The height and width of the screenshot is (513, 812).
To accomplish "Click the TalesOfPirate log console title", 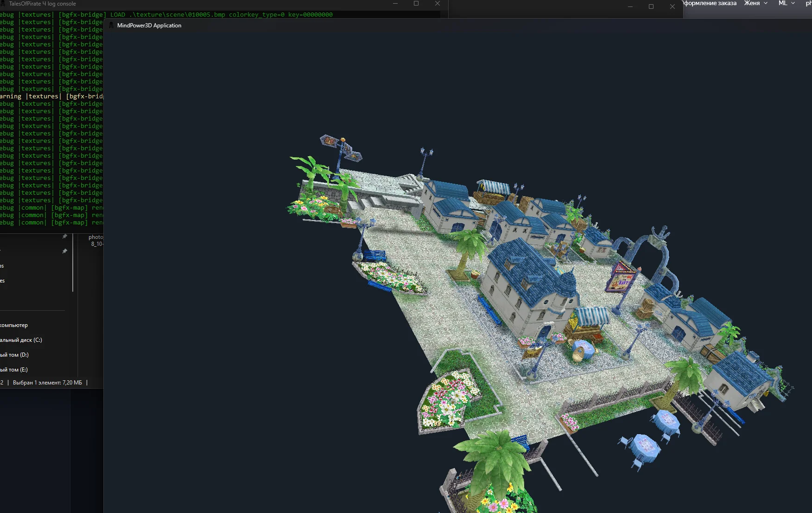I will pos(43,4).
